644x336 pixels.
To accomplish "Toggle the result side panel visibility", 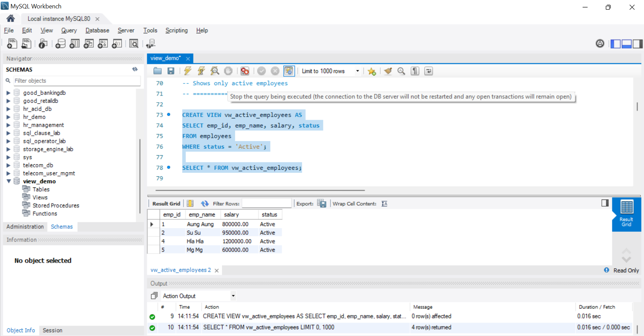I will tap(605, 203).
